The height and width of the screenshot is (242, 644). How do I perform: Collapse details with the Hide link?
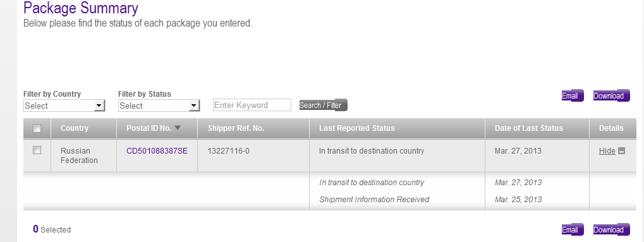pyautogui.click(x=607, y=151)
